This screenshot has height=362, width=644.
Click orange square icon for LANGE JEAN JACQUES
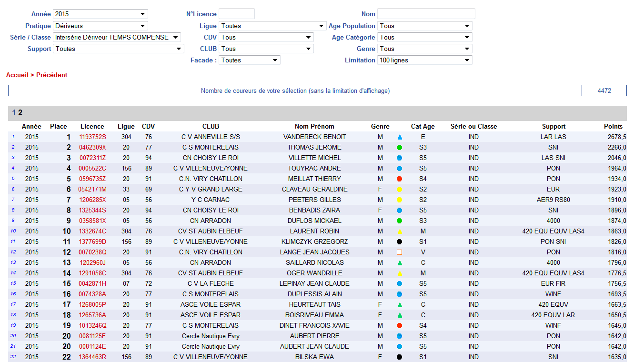click(x=400, y=252)
